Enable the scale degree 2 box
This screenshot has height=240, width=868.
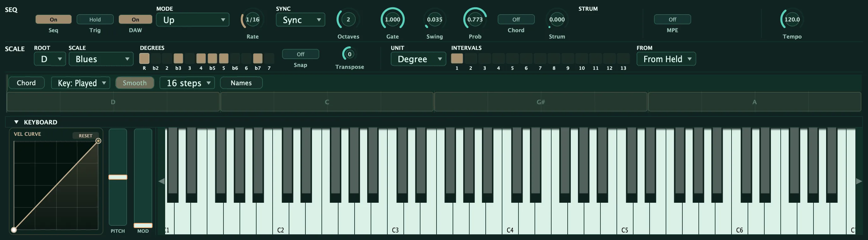[167, 58]
